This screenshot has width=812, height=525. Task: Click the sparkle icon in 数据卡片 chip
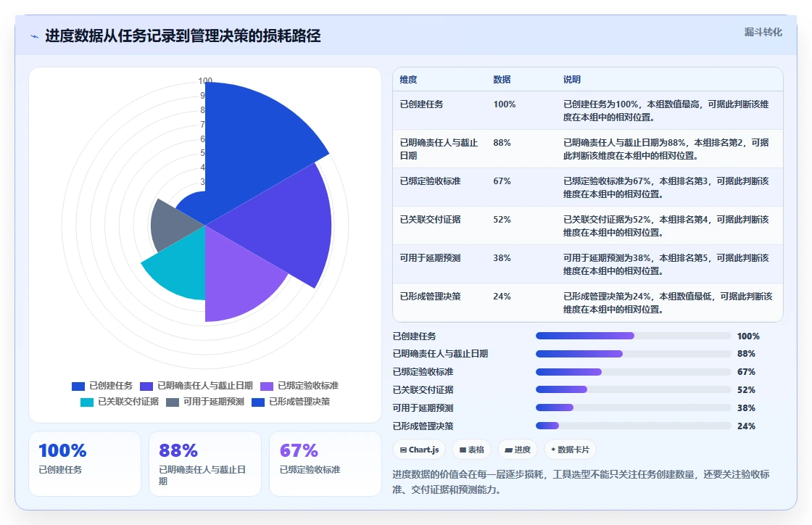click(x=553, y=450)
